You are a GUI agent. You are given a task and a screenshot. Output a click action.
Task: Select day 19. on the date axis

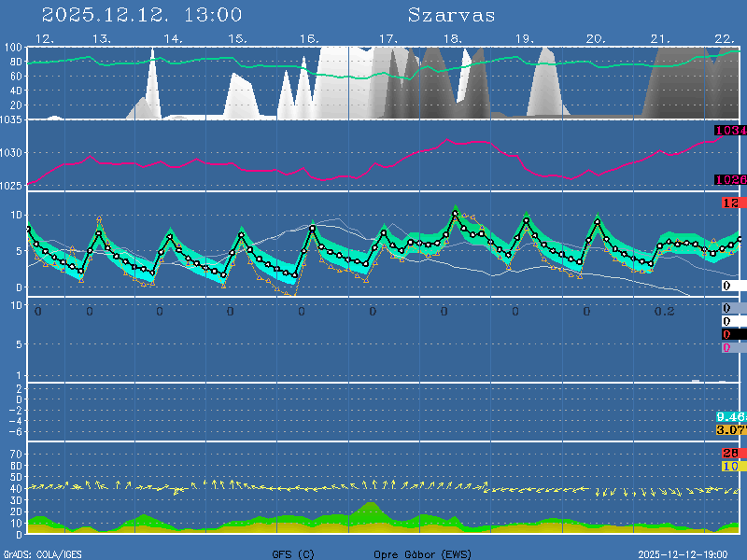click(525, 38)
